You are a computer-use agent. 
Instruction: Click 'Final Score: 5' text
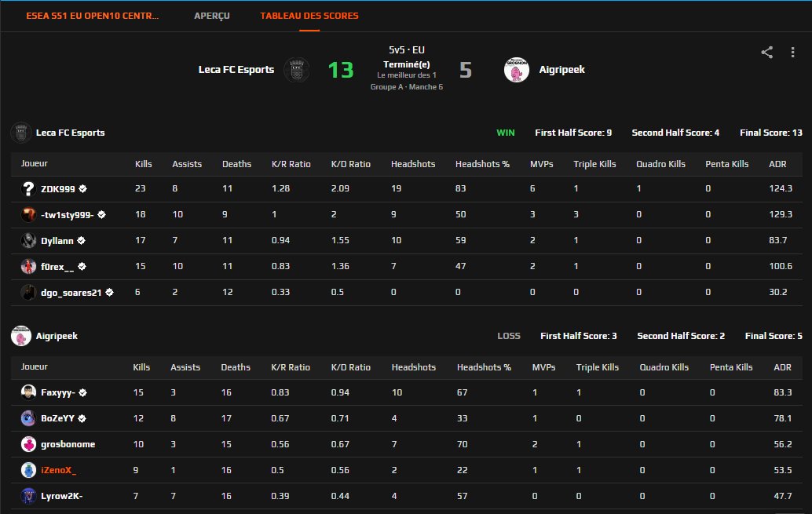point(774,336)
